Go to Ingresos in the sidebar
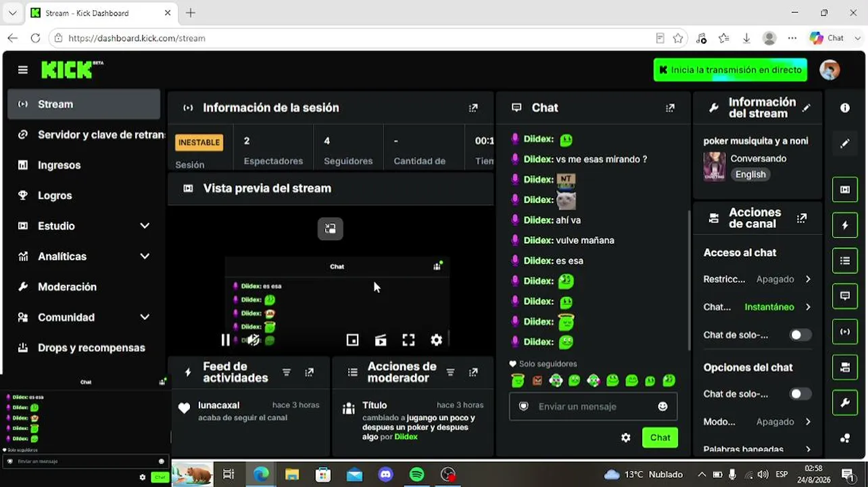Screen dimensions: 868x487 [84, 165]
